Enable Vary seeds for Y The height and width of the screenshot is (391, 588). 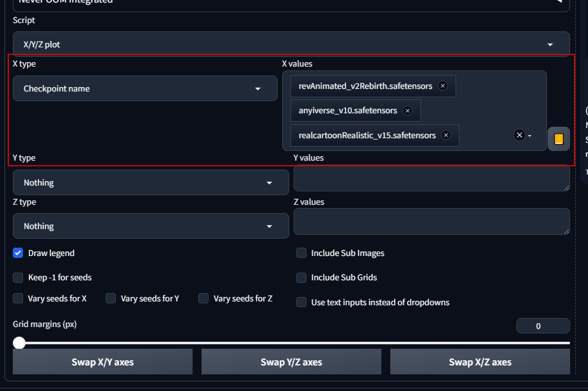click(111, 298)
